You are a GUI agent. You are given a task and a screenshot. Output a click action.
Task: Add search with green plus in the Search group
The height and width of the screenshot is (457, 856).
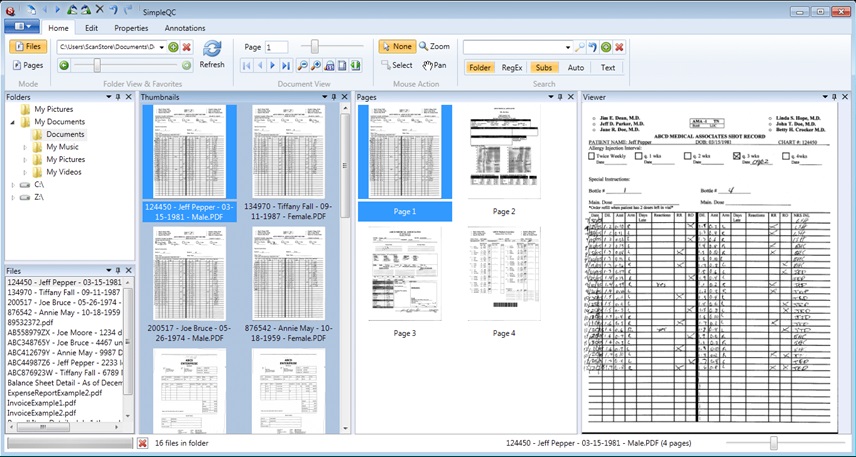click(606, 48)
